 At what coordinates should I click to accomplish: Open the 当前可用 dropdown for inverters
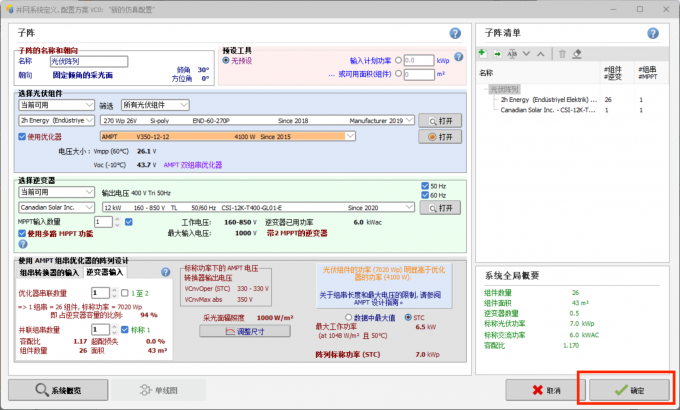pyautogui.click(x=56, y=192)
